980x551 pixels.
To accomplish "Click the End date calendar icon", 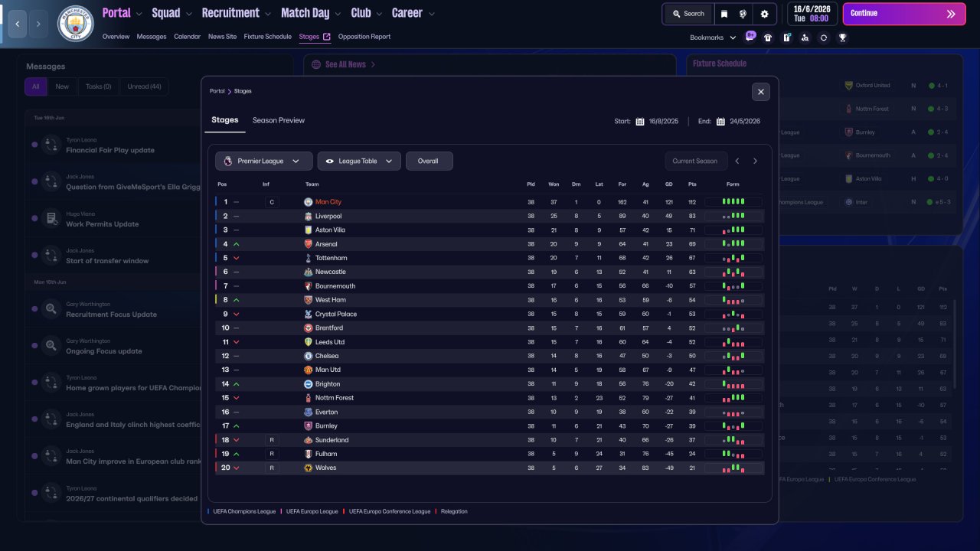I will coord(720,121).
